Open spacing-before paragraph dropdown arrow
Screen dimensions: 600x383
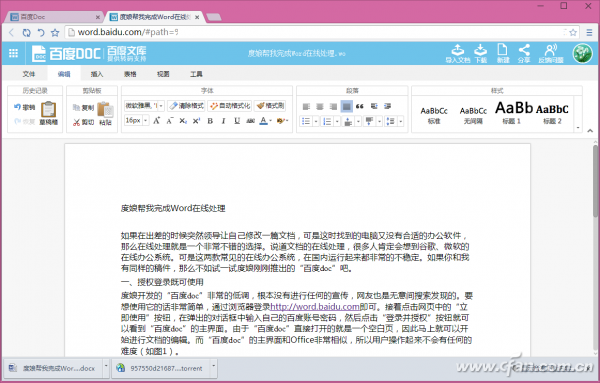(x=358, y=121)
